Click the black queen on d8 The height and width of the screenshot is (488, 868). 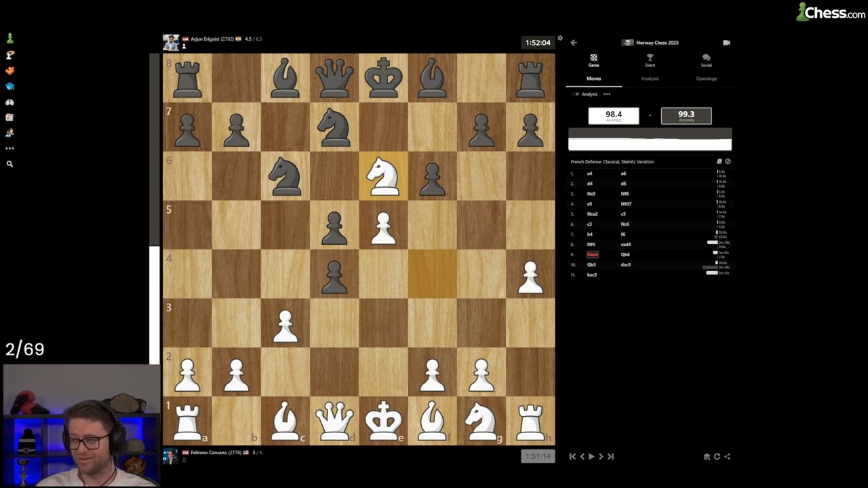pos(334,78)
